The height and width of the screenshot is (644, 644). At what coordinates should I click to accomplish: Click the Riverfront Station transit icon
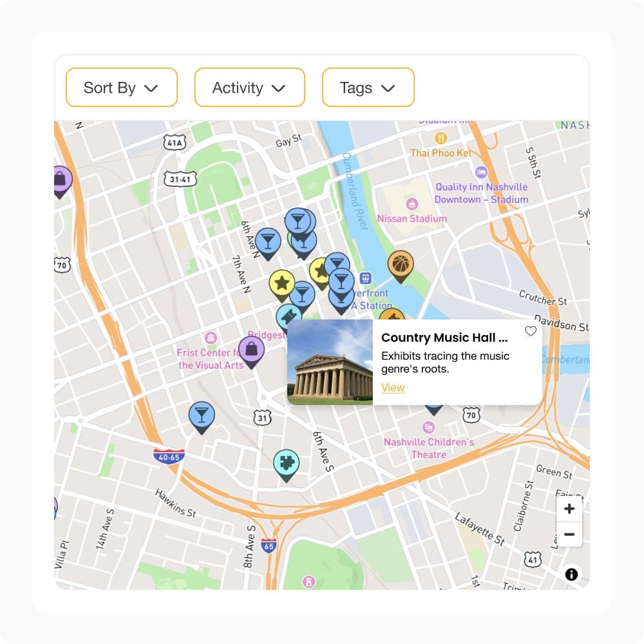click(366, 278)
